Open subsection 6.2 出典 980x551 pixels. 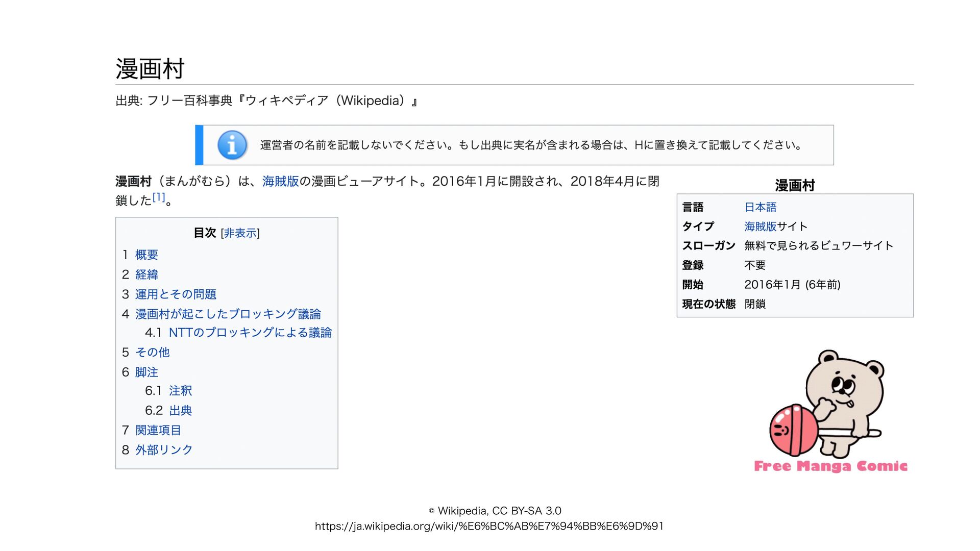180,410
